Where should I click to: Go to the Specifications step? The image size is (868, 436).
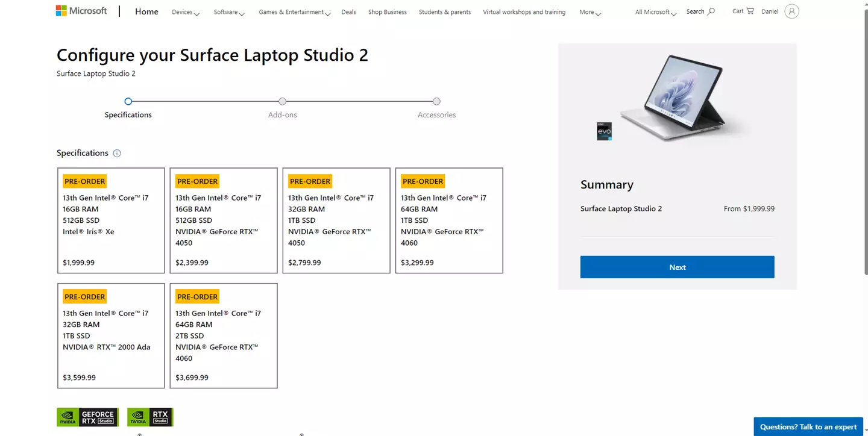[x=128, y=108]
